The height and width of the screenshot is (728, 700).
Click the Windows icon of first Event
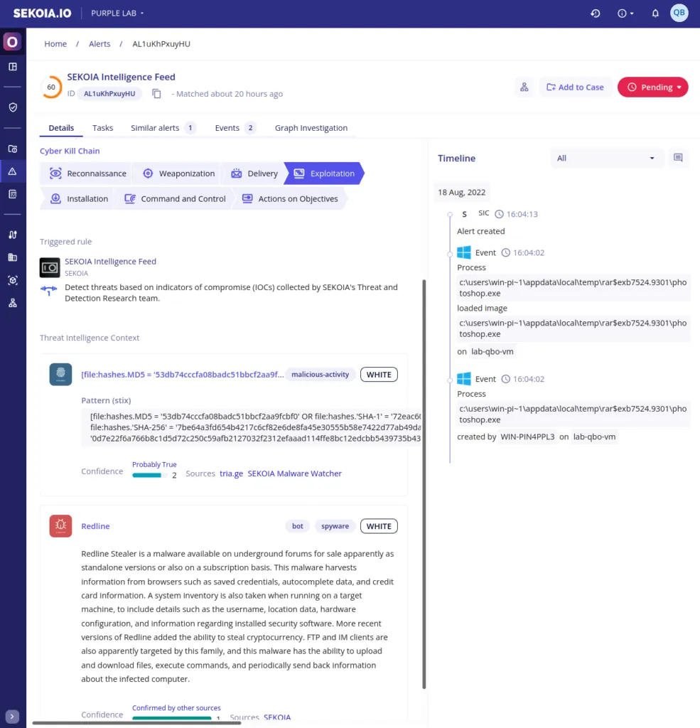point(464,252)
